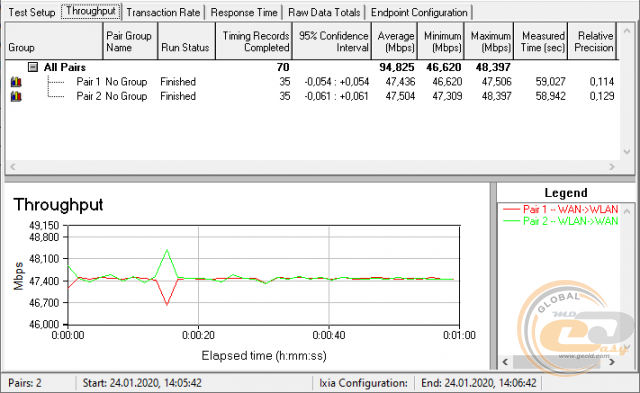The height and width of the screenshot is (393, 640).
Task: Click the Average (Mbps) column header
Action: (394, 41)
